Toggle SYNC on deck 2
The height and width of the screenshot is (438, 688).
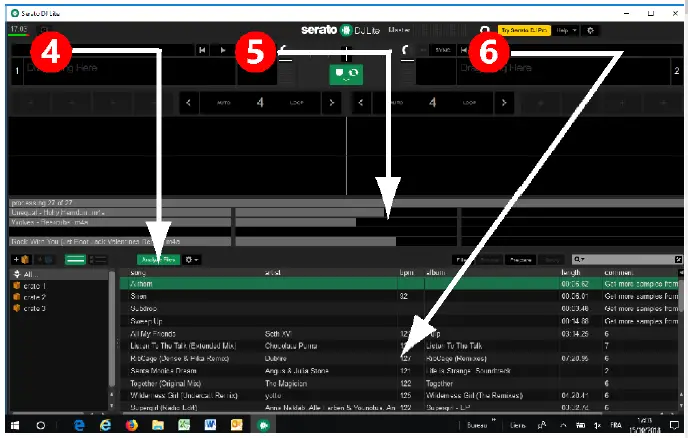click(x=443, y=50)
